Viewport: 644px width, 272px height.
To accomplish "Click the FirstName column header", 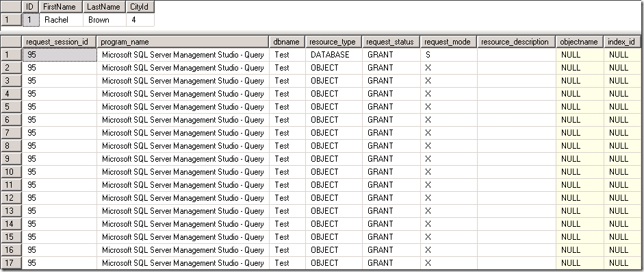I will (x=61, y=7).
